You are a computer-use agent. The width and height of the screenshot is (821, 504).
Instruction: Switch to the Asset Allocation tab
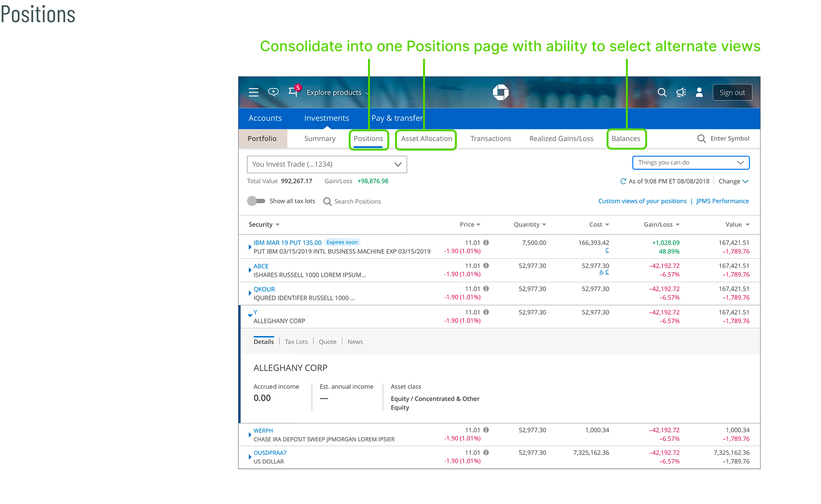[x=427, y=139]
